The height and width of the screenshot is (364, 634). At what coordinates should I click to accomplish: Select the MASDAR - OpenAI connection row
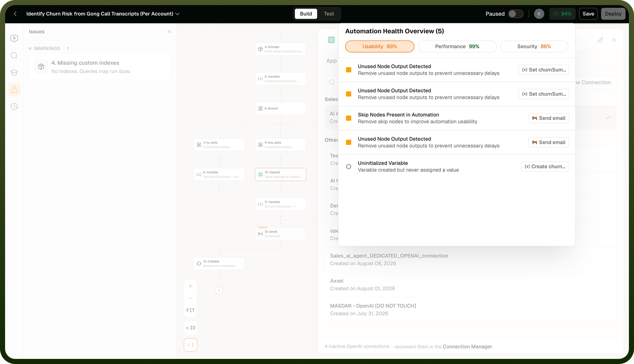[471, 310]
